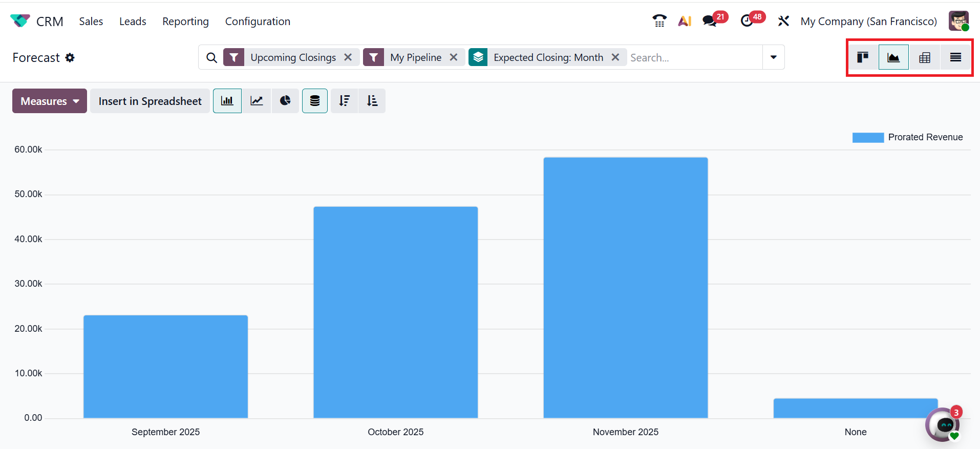
Task: Open the Reporting menu
Action: tap(185, 22)
